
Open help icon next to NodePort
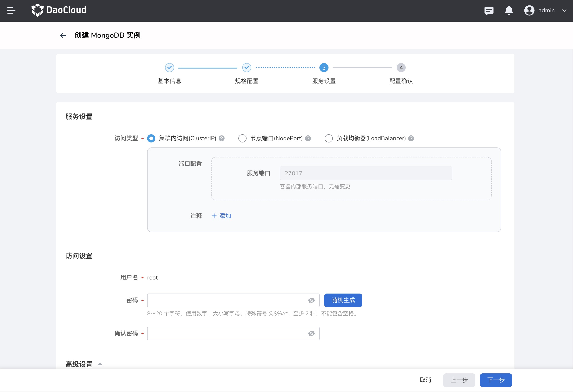(308, 138)
